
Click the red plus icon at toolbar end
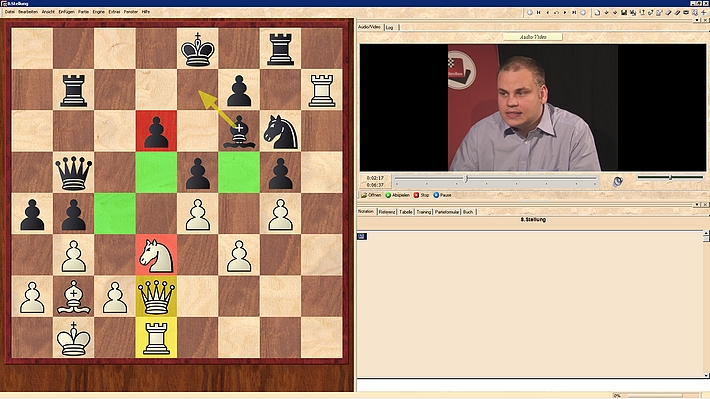[x=704, y=12]
